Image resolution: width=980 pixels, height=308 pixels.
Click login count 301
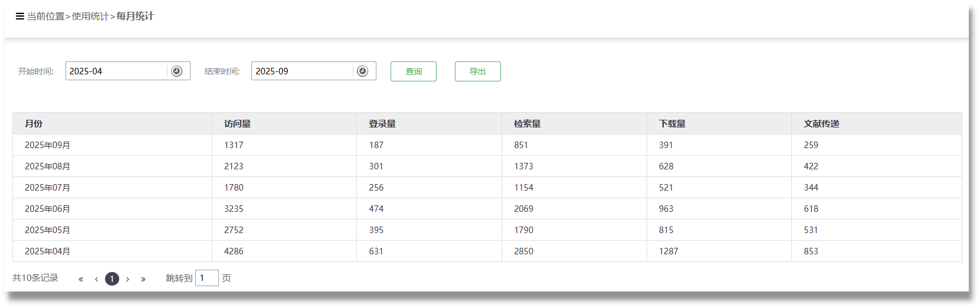(376, 166)
